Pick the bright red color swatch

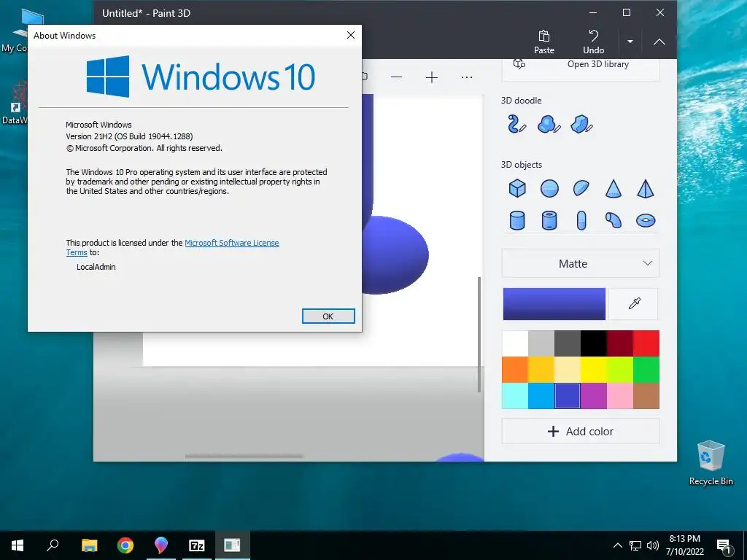click(646, 343)
